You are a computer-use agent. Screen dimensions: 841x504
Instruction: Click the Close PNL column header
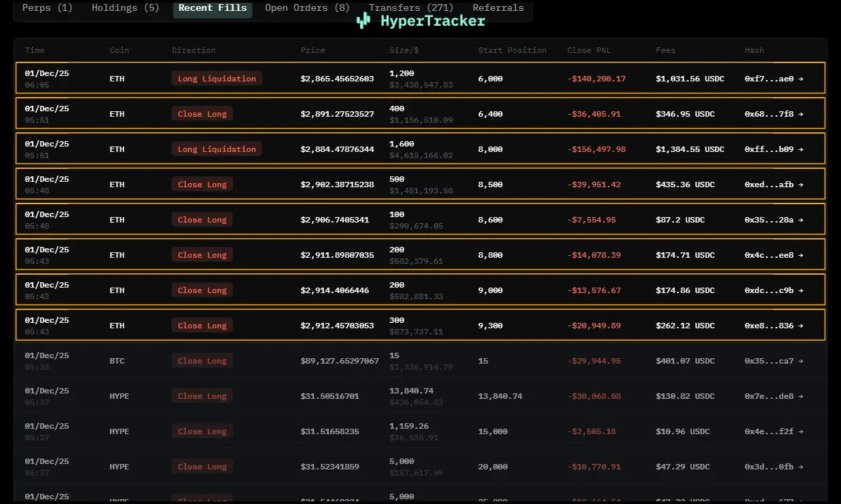(x=589, y=50)
